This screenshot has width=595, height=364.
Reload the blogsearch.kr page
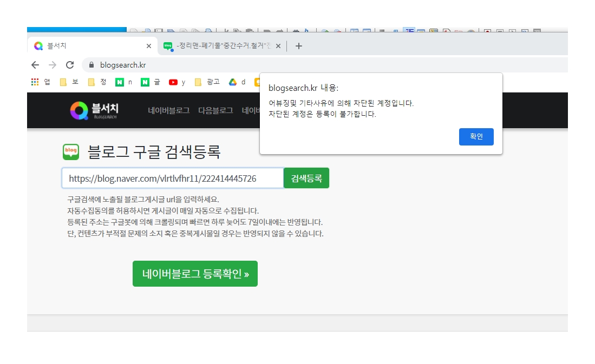point(70,65)
